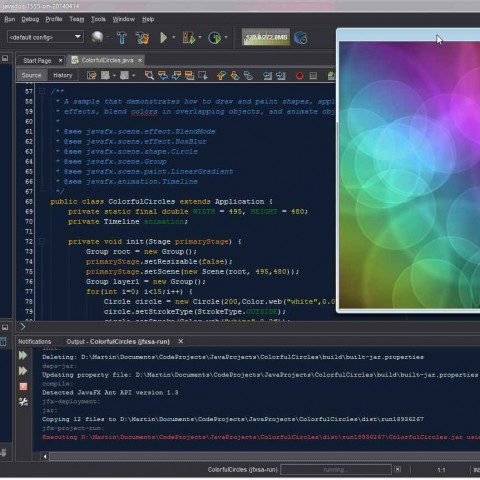Screen dimensions: 480x480
Task: Click the minimized panel icon left of editor tabs
Action: pos(5,58)
